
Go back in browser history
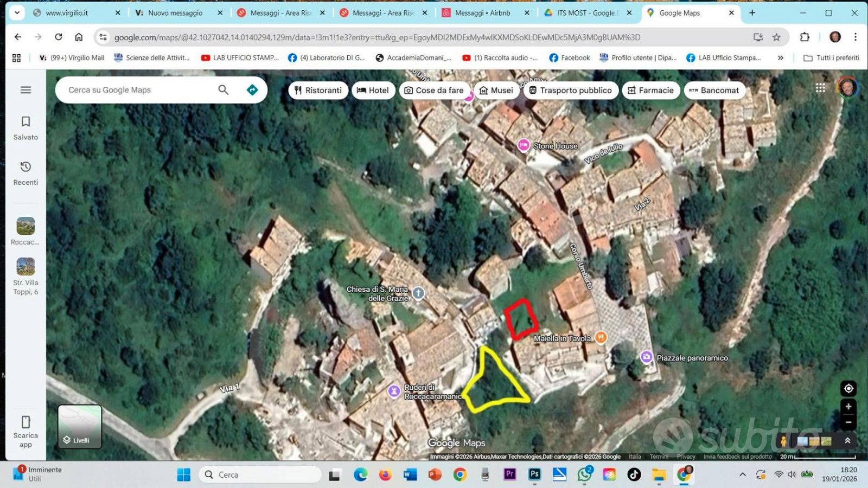(18, 37)
